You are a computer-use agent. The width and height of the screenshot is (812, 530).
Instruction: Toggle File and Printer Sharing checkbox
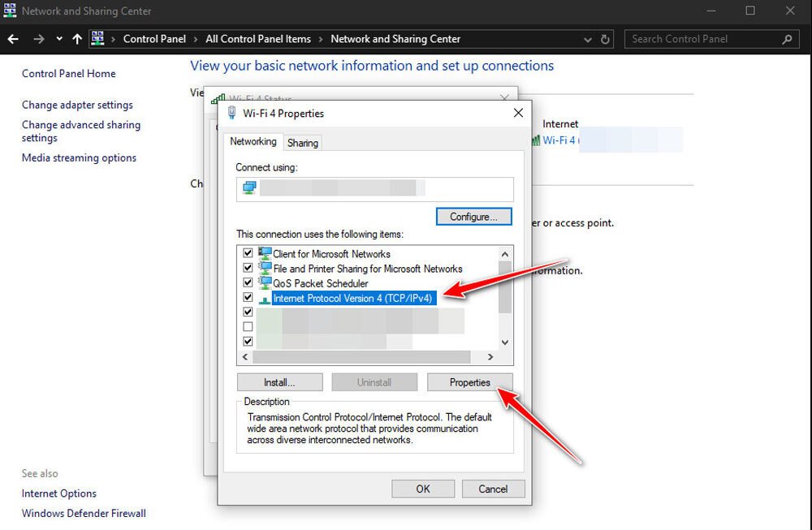click(248, 268)
